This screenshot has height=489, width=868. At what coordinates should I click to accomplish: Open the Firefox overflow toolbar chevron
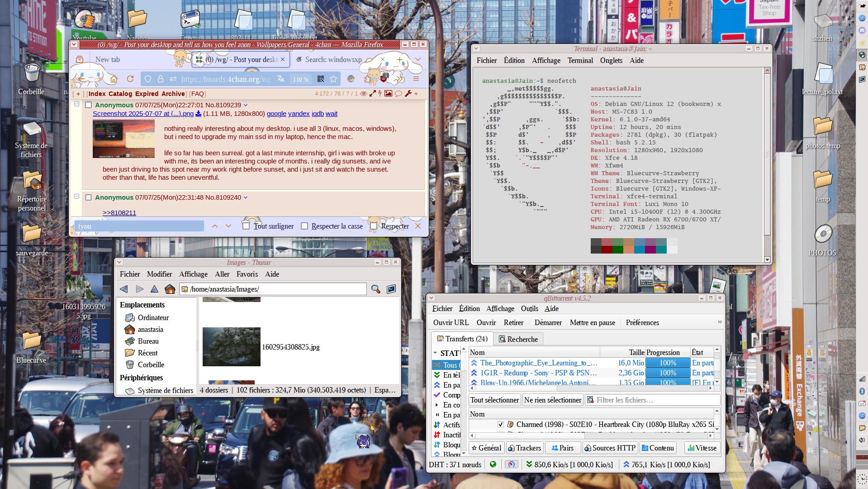[400, 79]
